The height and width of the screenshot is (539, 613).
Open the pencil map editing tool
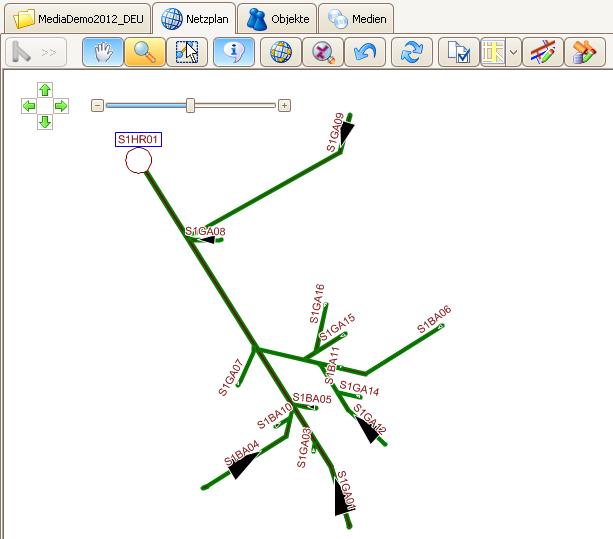(x=543, y=52)
